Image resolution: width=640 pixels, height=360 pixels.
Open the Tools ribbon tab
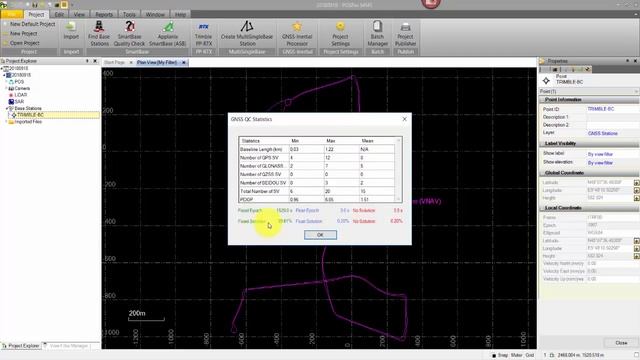[129, 14]
